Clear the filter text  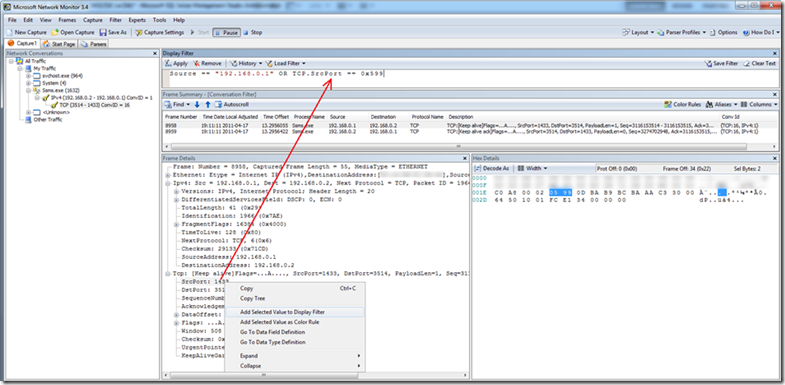pyautogui.click(x=760, y=64)
